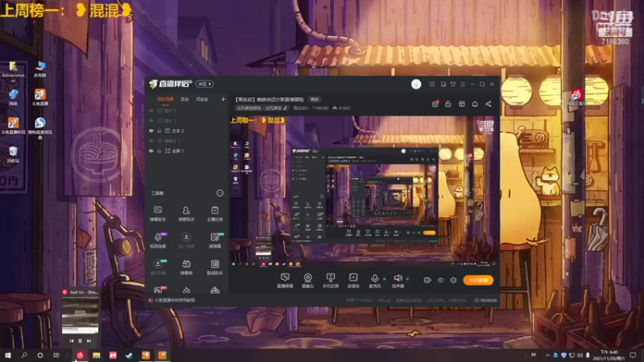Switch to the second scene tab

coord(185,99)
